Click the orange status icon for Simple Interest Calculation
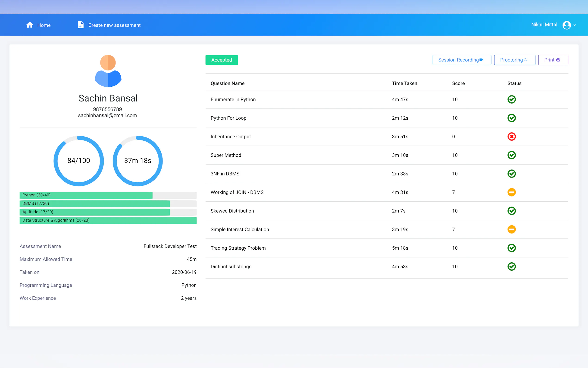This screenshot has width=588, height=368. coord(511,229)
